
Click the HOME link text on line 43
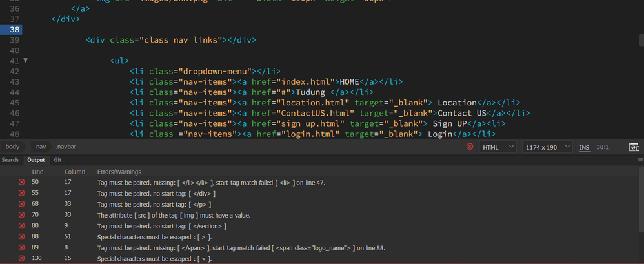pyautogui.click(x=349, y=82)
